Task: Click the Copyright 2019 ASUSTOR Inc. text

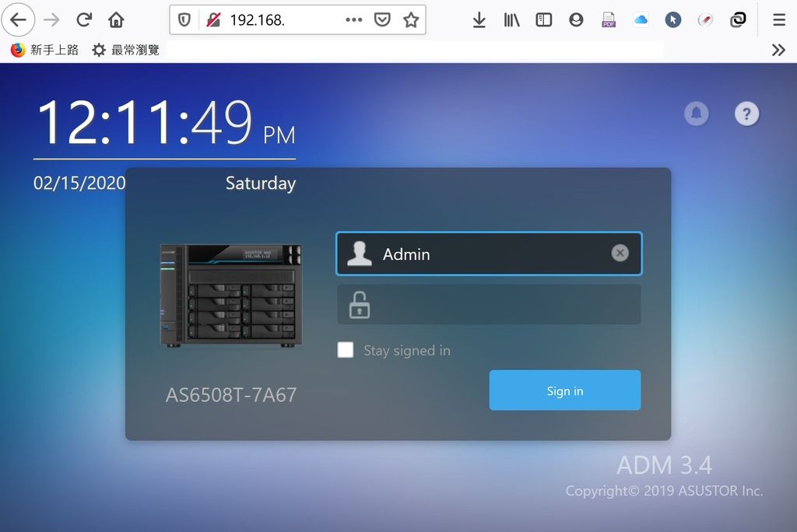Action: tap(665, 491)
